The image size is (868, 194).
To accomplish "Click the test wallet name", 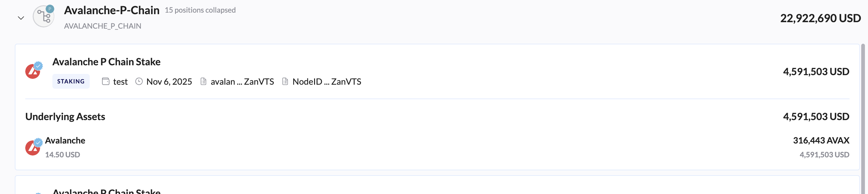I will (x=120, y=82).
